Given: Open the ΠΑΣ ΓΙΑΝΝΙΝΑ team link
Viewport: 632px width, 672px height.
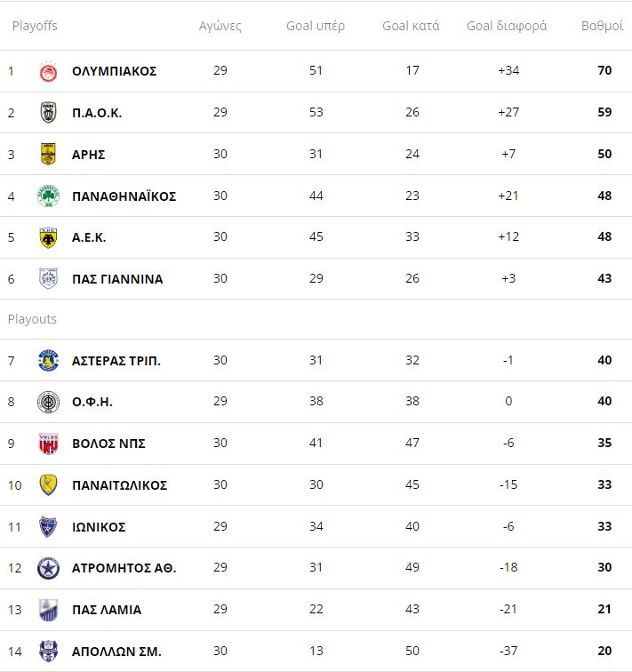Looking at the screenshot, I should point(117,279).
